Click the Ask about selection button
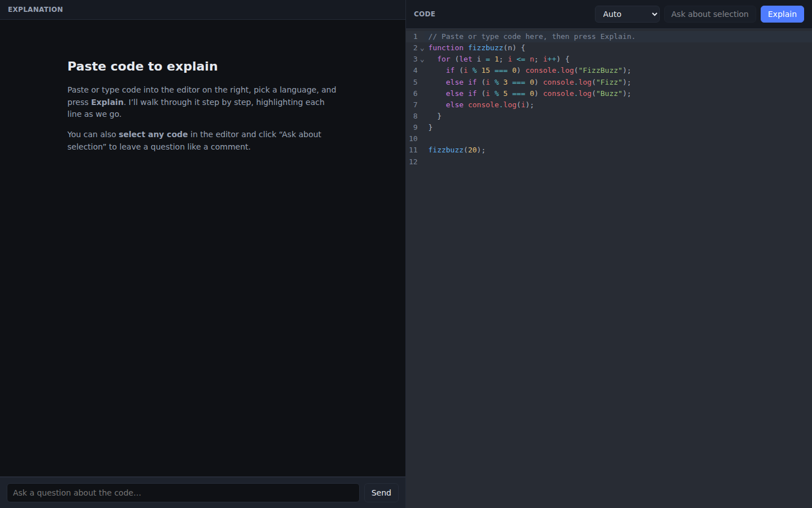 (709, 14)
